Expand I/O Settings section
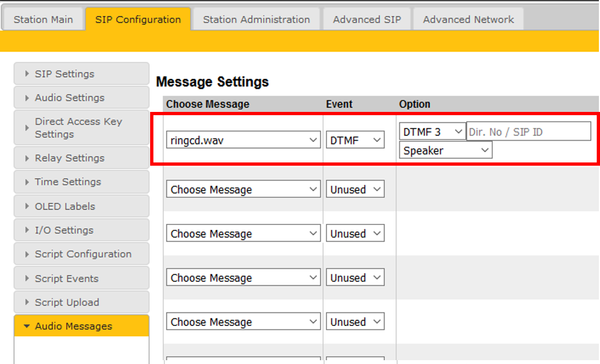The width and height of the screenshot is (600, 364). [81, 230]
